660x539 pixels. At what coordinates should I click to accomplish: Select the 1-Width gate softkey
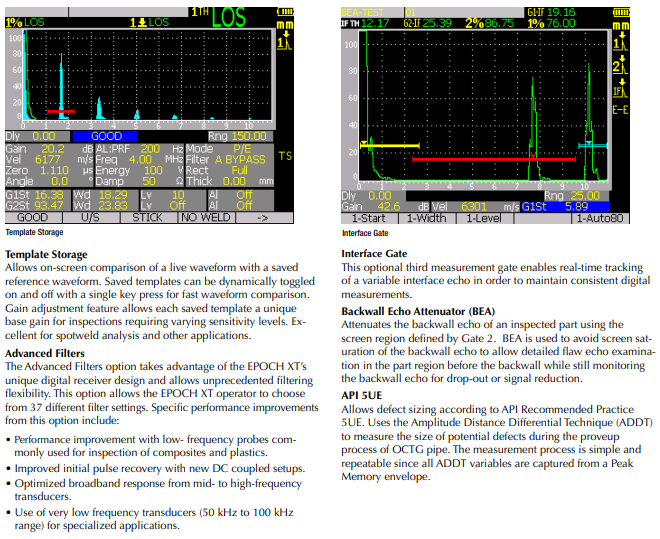click(426, 217)
